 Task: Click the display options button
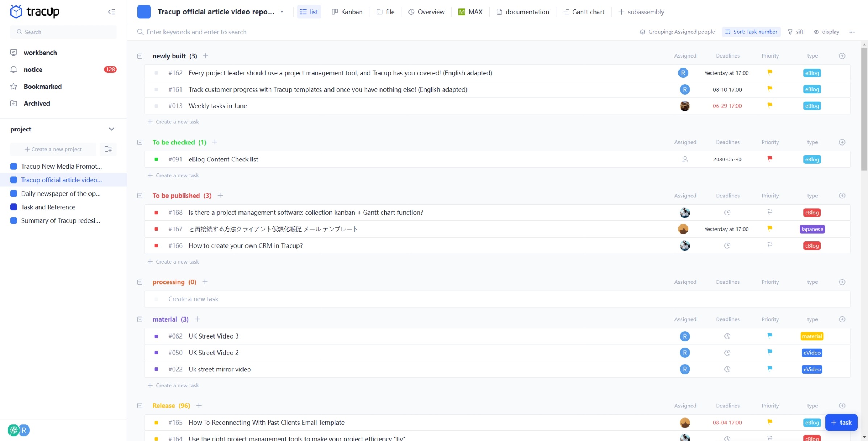click(826, 32)
